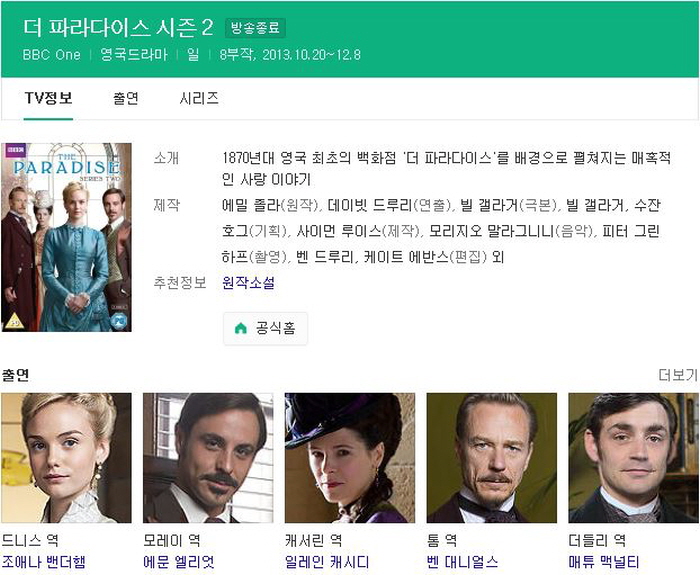The width and height of the screenshot is (700, 575).
Task: Open 일레인 캐시디 actor link
Action: point(327,562)
